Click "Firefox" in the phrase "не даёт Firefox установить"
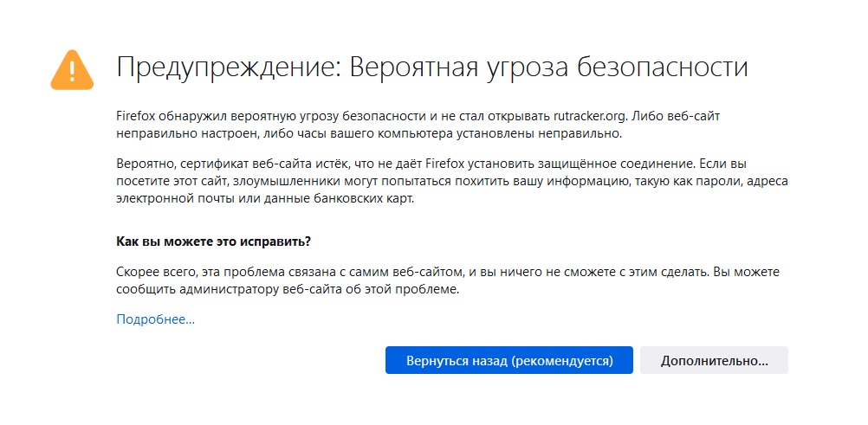Viewport: 868px width, 425px height. point(445,164)
